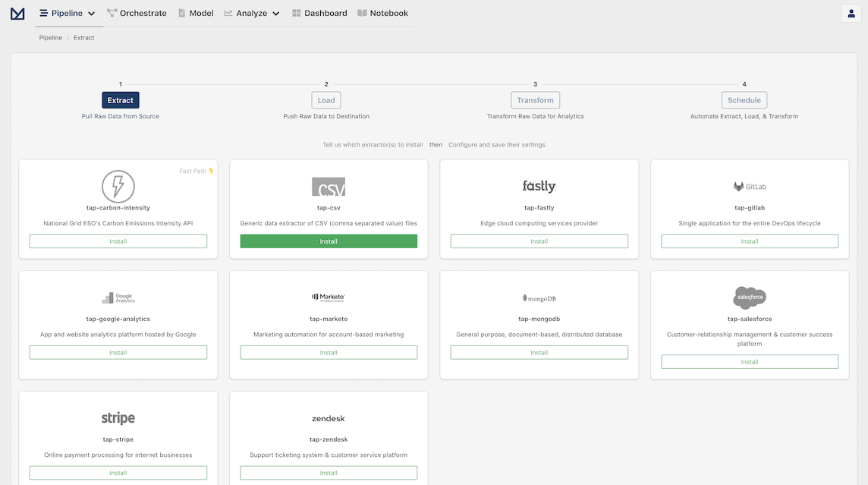Image resolution: width=868 pixels, height=485 pixels.
Task: Click the tap-stripe name text
Action: pyautogui.click(x=118, y=439)
